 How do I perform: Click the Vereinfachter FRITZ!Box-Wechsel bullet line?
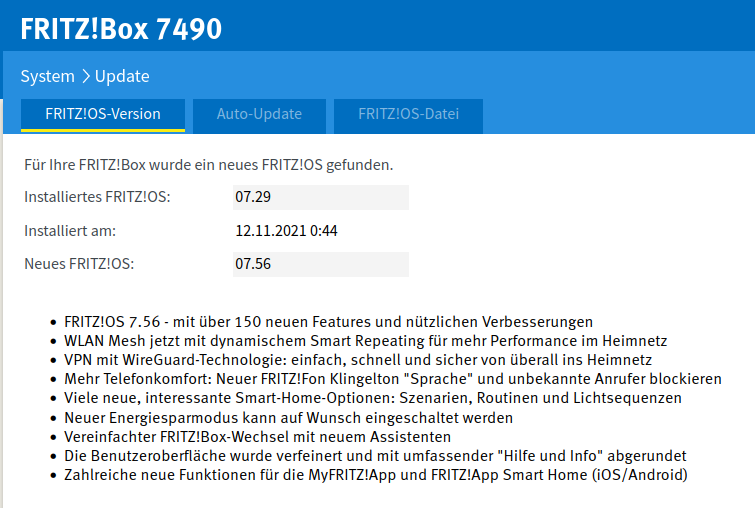coord(258,437)
